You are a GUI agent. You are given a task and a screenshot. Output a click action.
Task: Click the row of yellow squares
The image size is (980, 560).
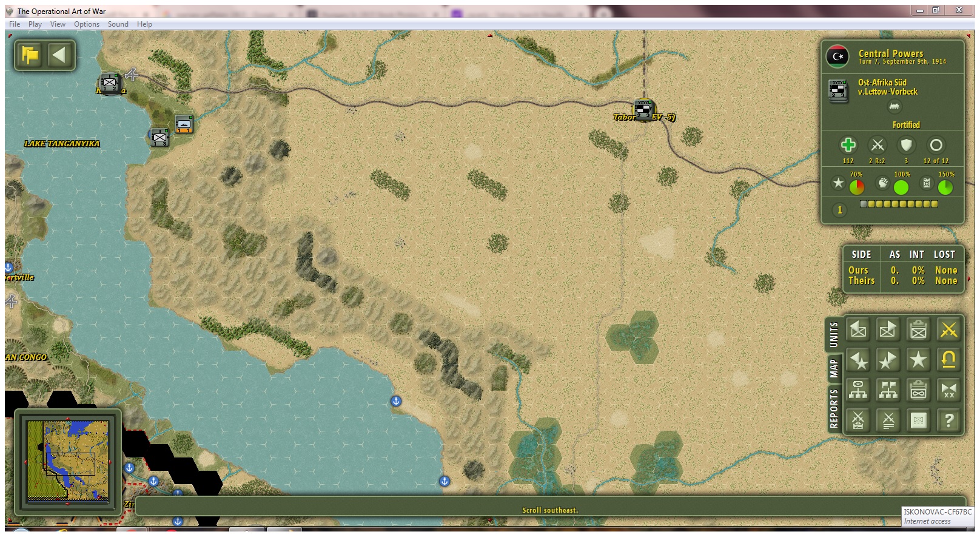point(899,204)
